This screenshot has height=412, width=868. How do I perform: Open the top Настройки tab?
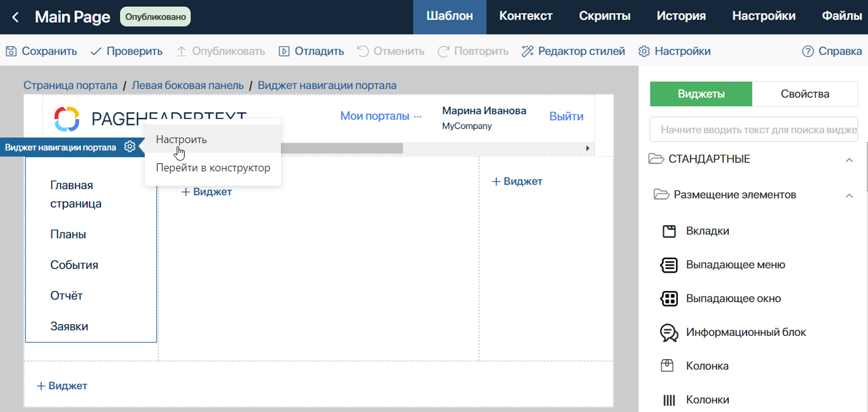tap(764, 17)
